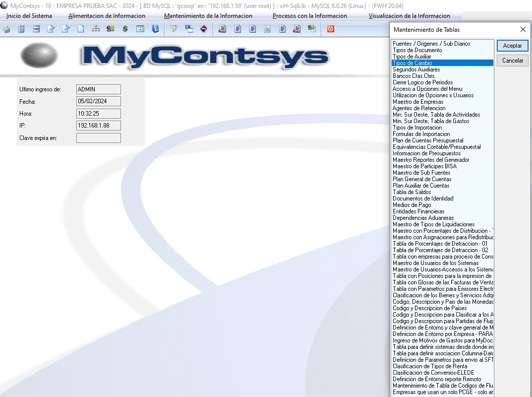Click the two-people users icon
This screenshot has width=532, height=397.
110,29
